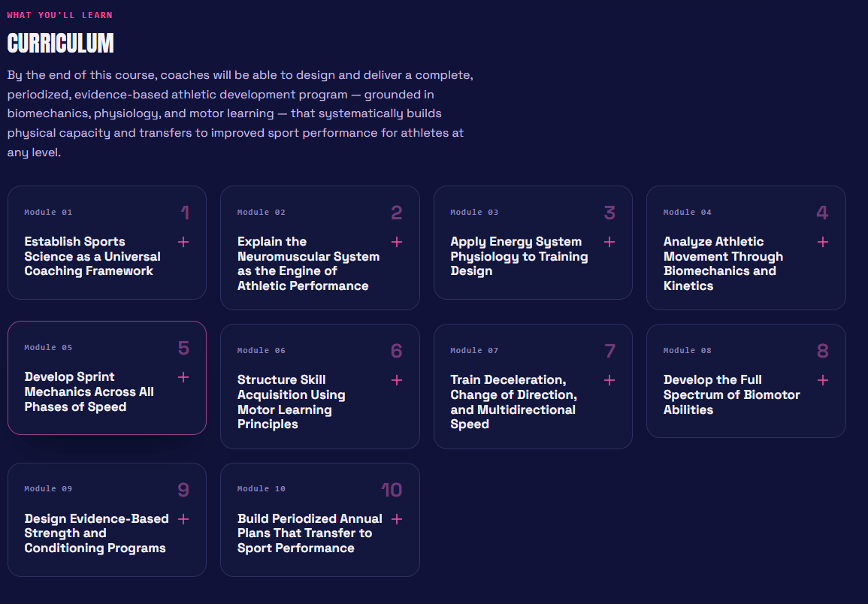Expand Module 05 Sprint Mechanics plus icon
Image resolution: width=868 pixels, height=604 pixels.
click(x=183, y=377)
